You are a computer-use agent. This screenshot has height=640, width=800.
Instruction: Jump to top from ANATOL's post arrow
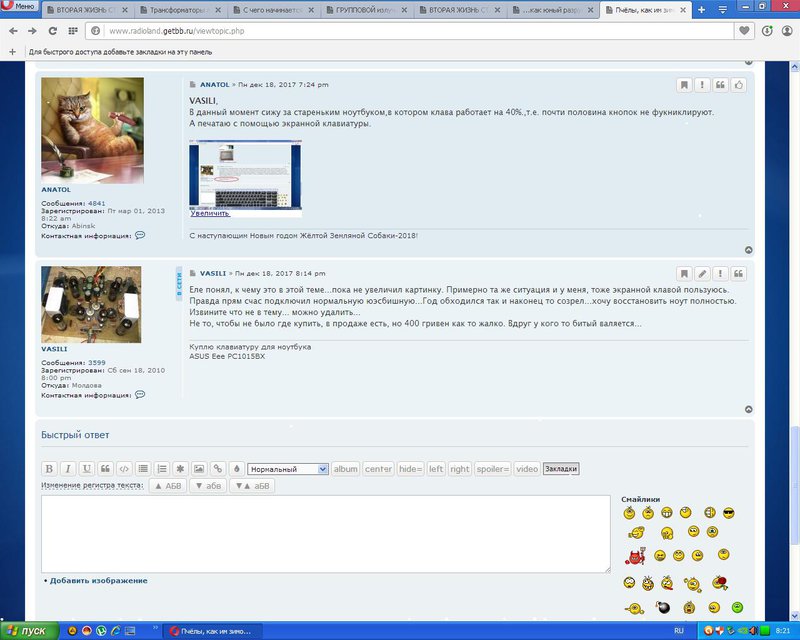748,250
